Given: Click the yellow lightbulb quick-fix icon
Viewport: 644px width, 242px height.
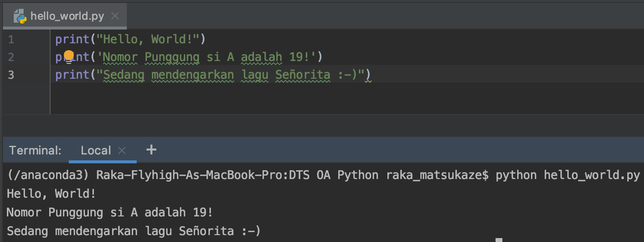Looking at the screenshot, I should click(68, 56).
